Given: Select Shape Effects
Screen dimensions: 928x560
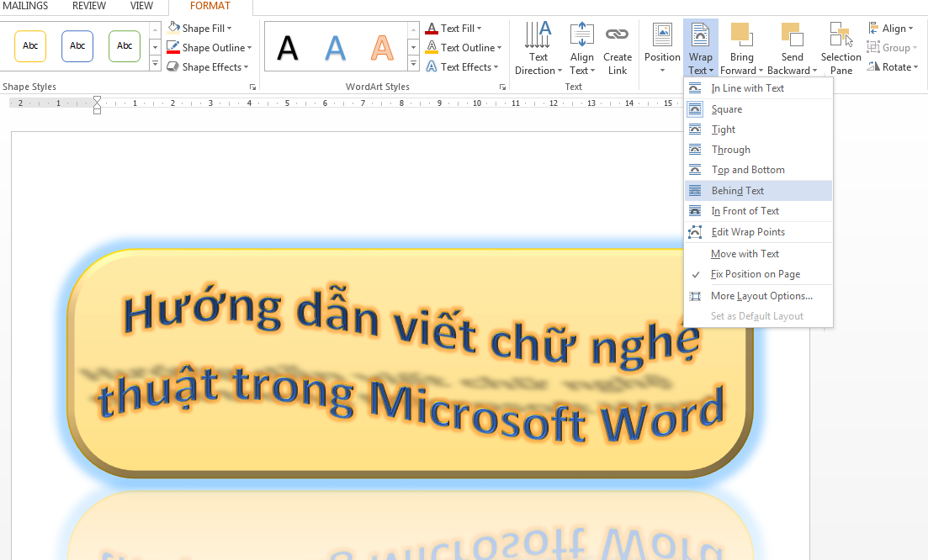Looking at the screenshot, I should tap(208, 66).
